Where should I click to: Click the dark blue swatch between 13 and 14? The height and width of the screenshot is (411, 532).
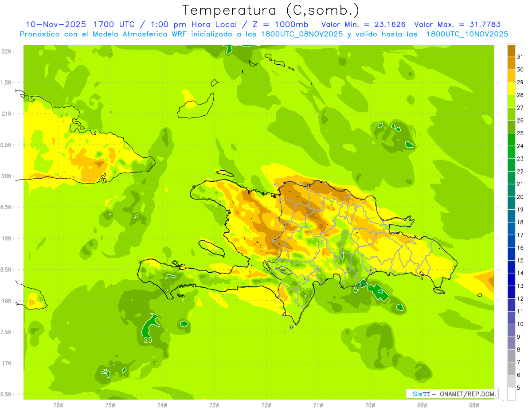511,279
